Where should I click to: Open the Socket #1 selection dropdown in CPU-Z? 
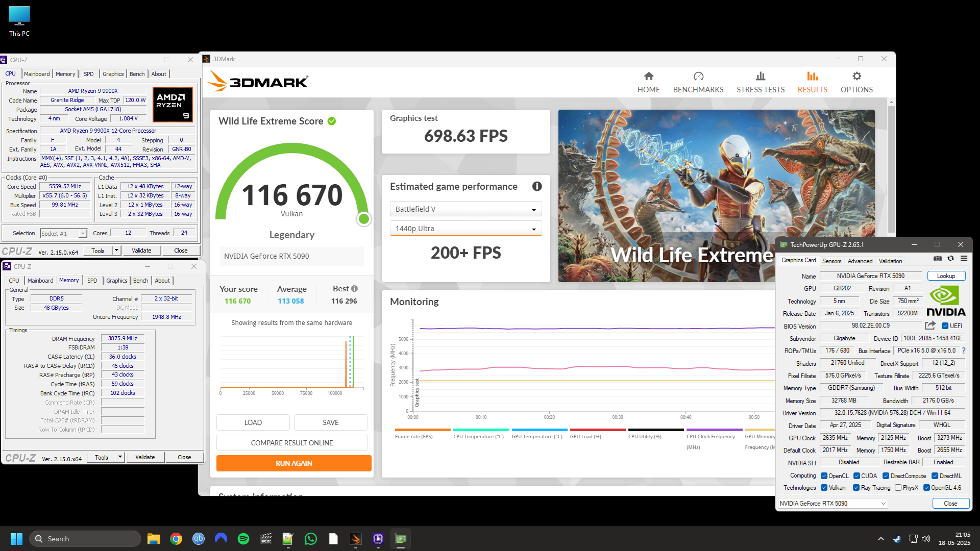click(63, 234)
